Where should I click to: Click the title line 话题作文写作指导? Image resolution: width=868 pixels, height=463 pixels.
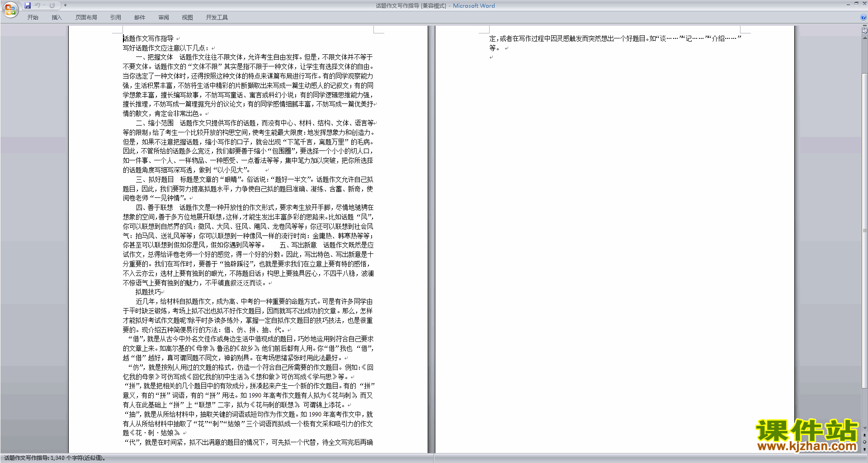[x=148, y=39]
